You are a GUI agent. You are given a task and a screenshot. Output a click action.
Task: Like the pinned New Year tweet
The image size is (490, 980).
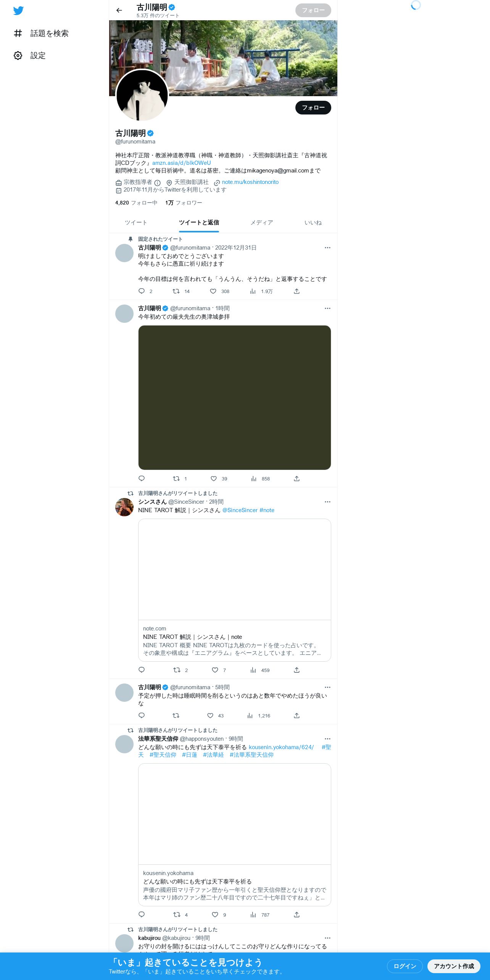click(x=213, y=291)
